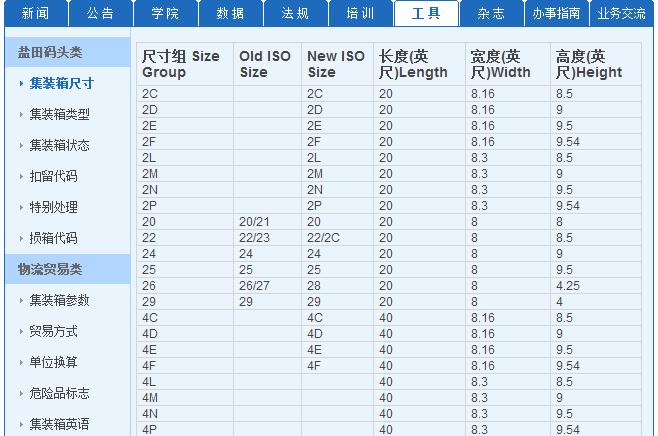The height and width of the screenshot is (436, 658).
Task: Click the 培训 tab
Action: pyautogui.click(x=360, y=13)
